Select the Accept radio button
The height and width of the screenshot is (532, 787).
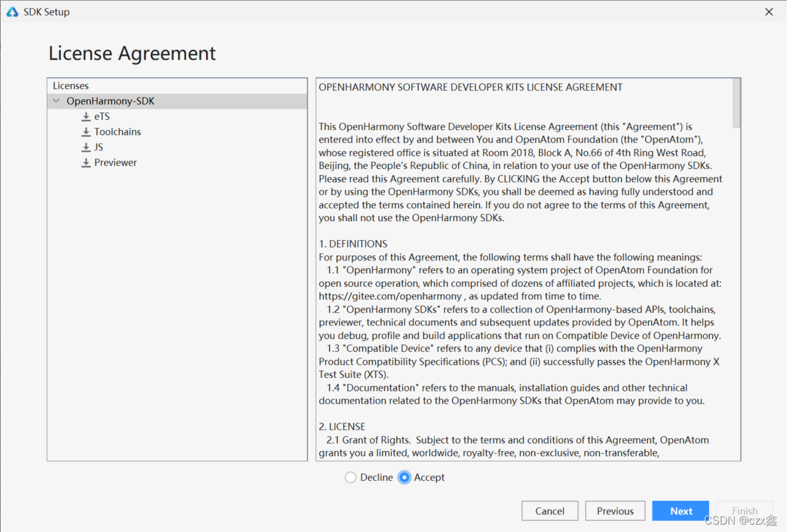(x=404, y=477)
